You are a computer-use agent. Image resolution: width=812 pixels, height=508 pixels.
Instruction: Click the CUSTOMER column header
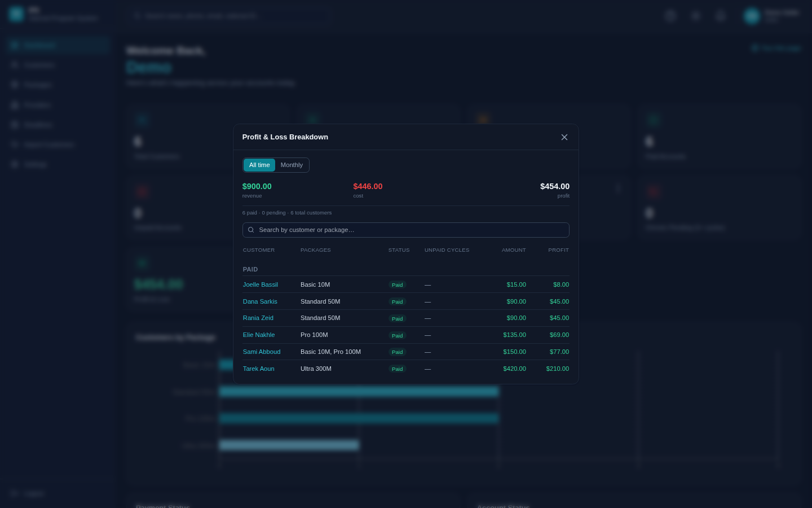tap(259, 250)
